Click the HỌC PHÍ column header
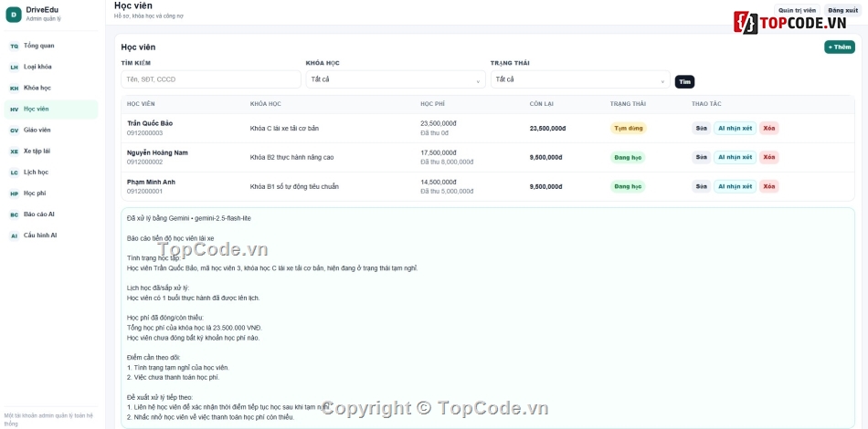Viewport: 868px width, 429px height. tap(432, 104)
